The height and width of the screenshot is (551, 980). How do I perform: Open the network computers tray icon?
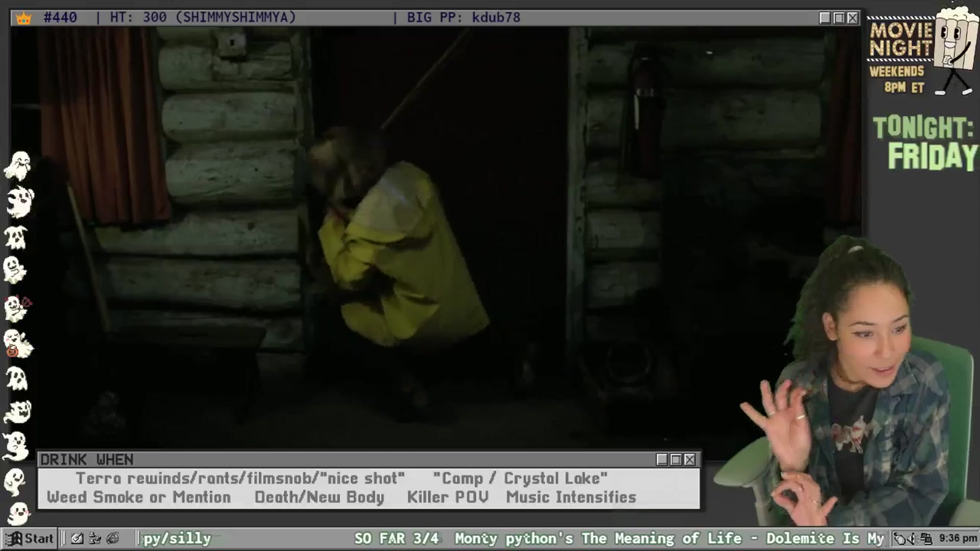point(925,538)
